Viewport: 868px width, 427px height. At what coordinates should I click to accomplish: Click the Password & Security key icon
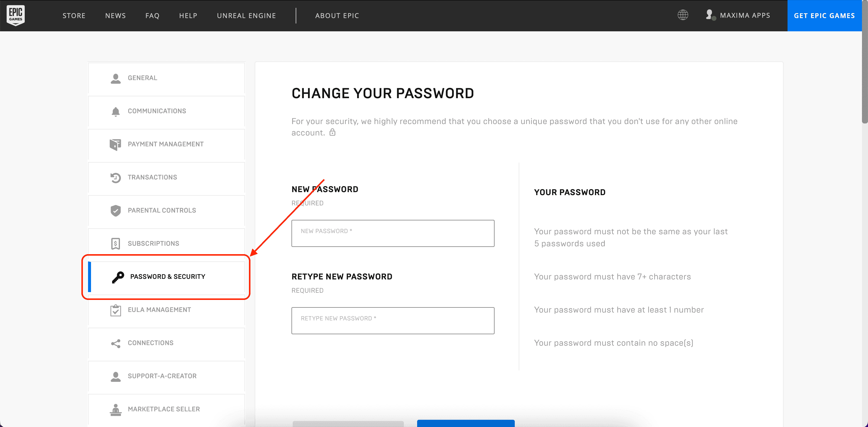(x=118, y=277)
